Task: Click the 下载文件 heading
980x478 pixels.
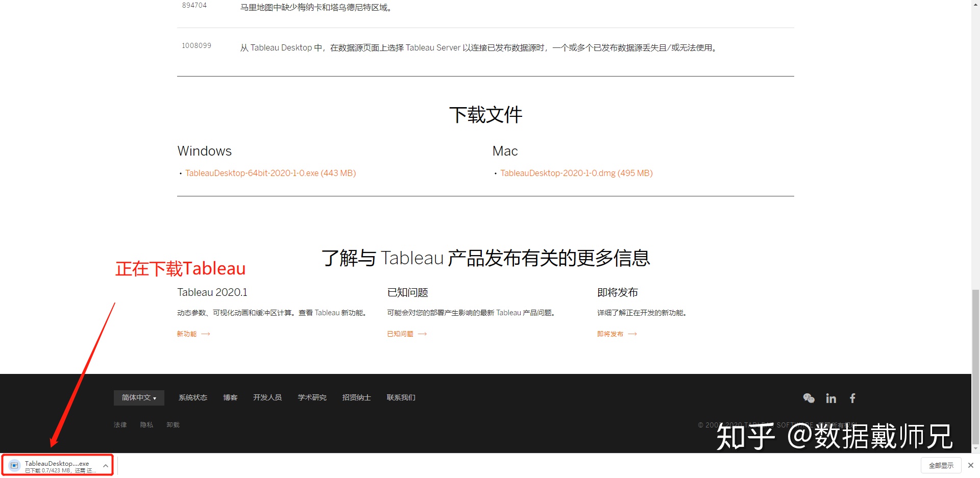Action: coord(485,115)
